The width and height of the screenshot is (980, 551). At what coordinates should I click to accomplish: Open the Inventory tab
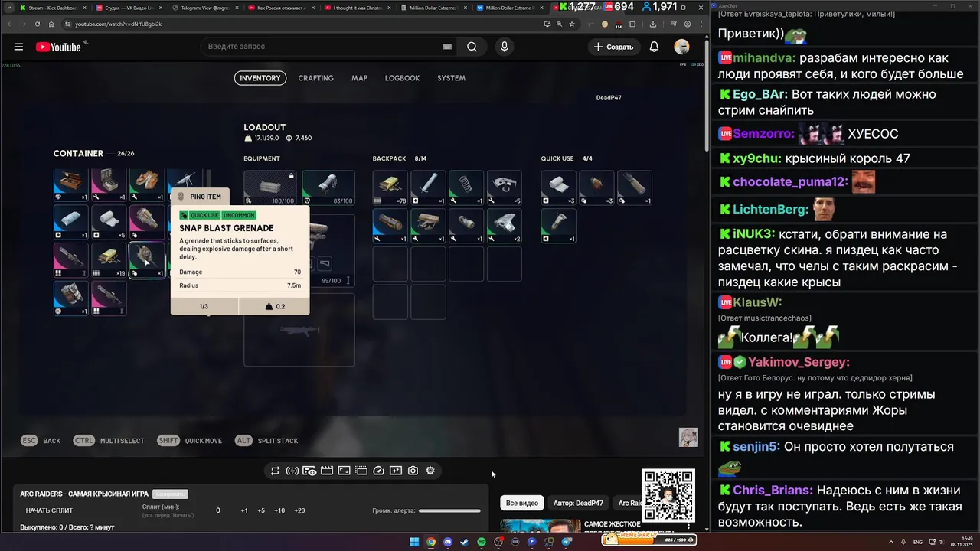click(260, 78)
